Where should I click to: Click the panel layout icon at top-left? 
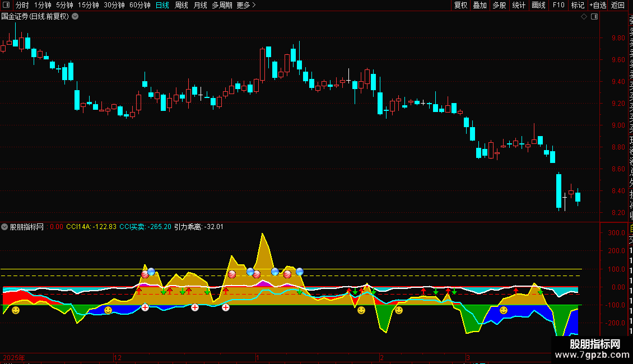6,5
